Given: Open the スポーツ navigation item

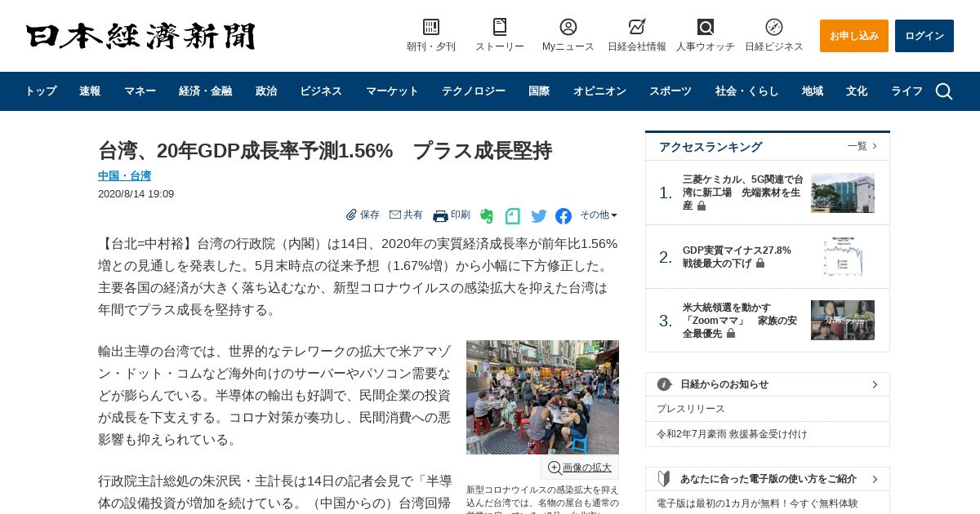Looking at the screenshot, I should pos(670,91).
